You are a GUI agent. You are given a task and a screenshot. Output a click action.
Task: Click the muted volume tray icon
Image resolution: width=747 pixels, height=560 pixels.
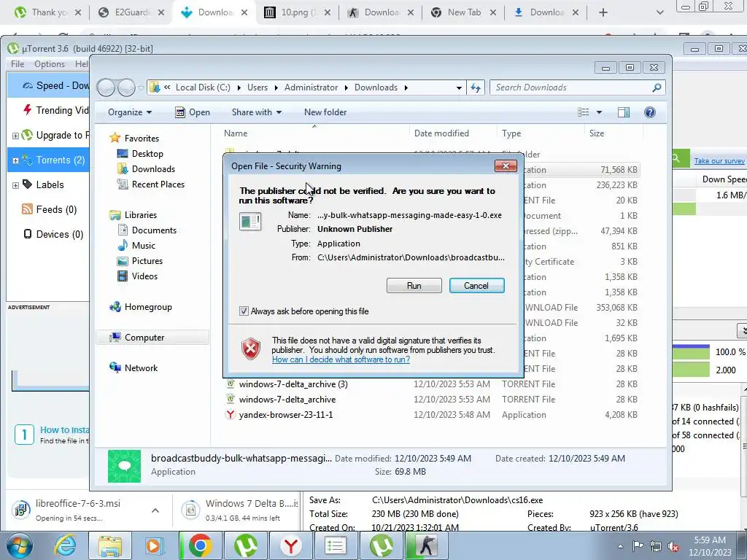coord(673,546)
